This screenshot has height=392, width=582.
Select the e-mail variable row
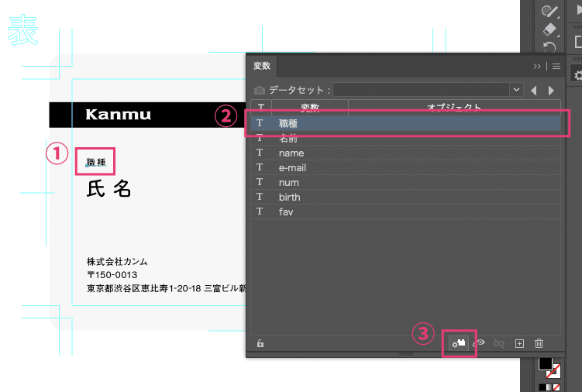405,167
